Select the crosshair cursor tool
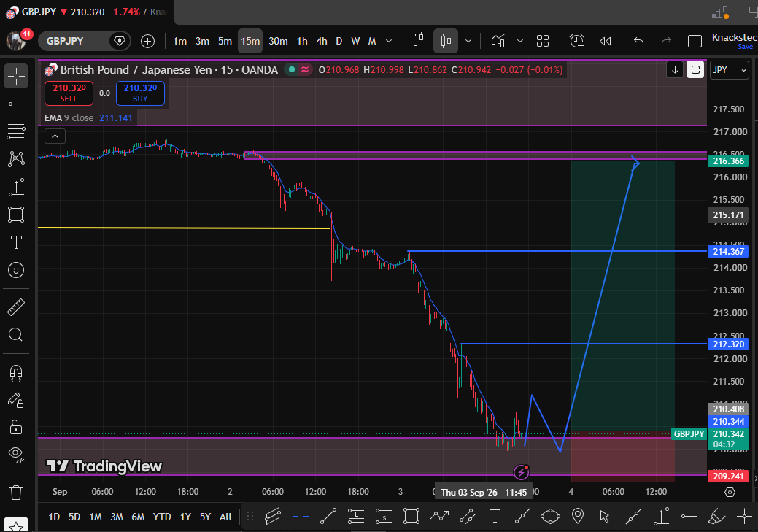 coord(16,76)
